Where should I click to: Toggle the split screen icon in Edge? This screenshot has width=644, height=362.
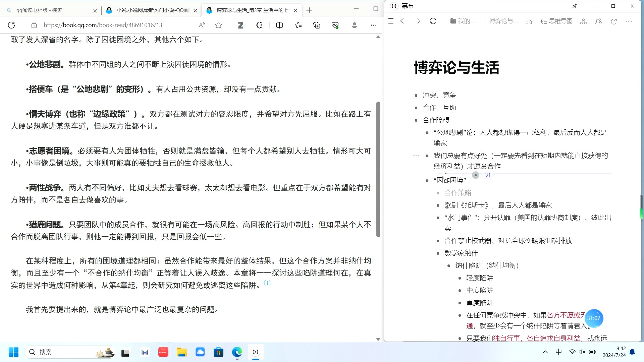[x=279, y=25]
